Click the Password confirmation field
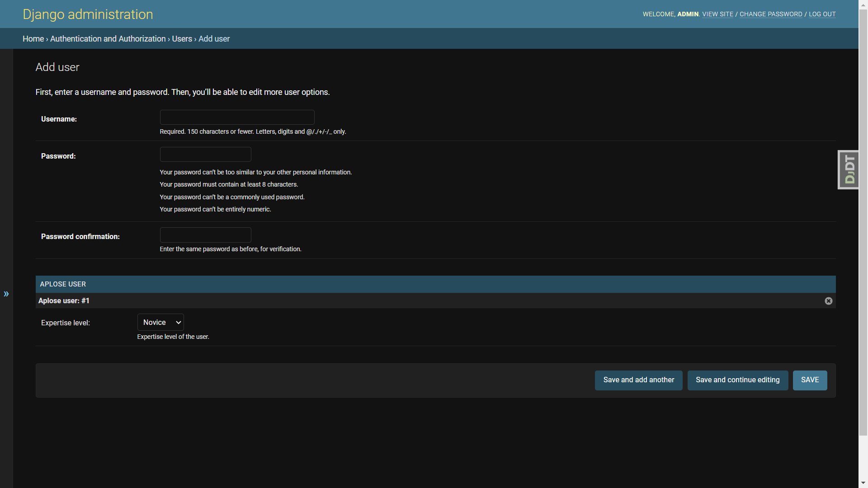Viewport: 868px width, 488px height. pos(205,235)
